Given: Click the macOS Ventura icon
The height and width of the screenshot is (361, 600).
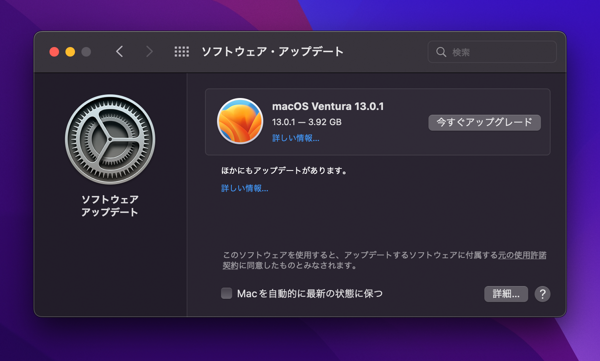Looking at the screenshot, I should 240,121.
